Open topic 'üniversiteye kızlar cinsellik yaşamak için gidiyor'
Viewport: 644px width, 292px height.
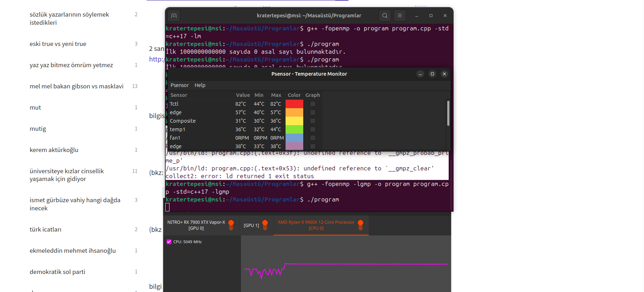pyautogui.click(x=67, y=175)
